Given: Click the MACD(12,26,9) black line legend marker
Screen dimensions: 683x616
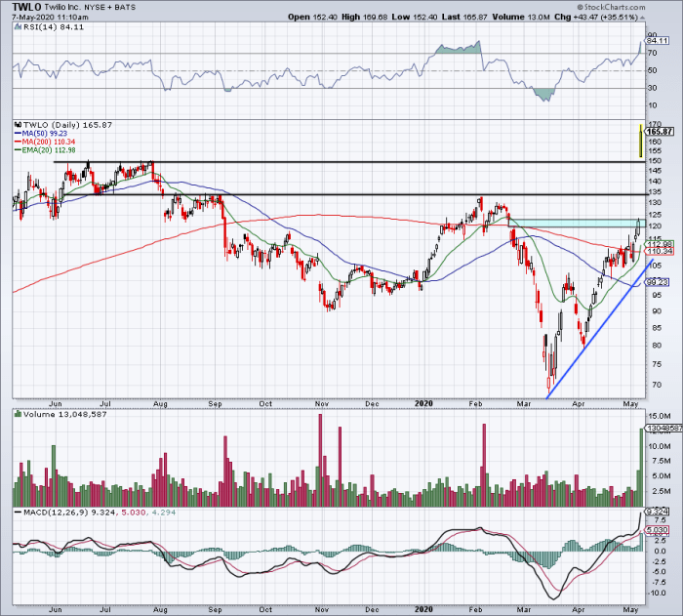Looking at the screenshot, I should 18,513.
